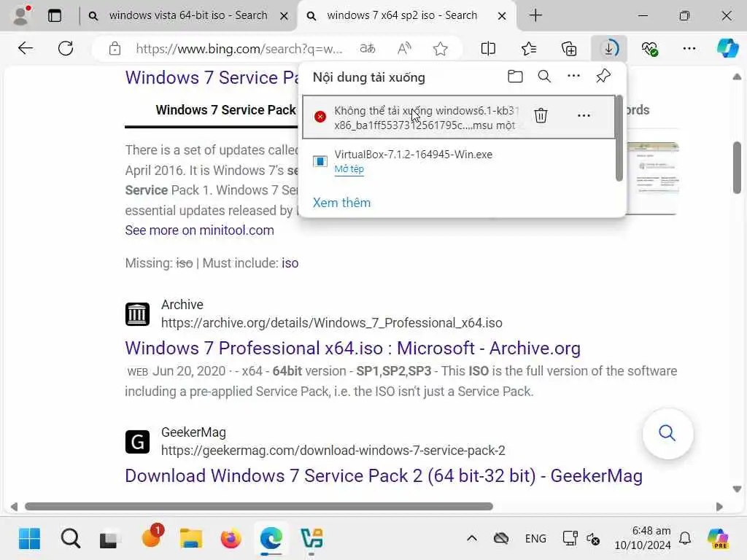Search downloads in the panel

pyautogui.click(x=544, y=77)
